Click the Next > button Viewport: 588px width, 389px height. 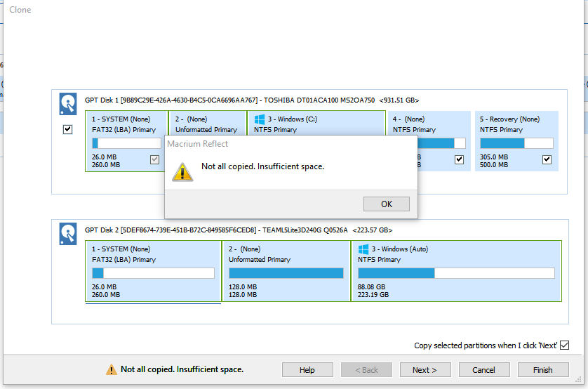[x=425, y=370]
